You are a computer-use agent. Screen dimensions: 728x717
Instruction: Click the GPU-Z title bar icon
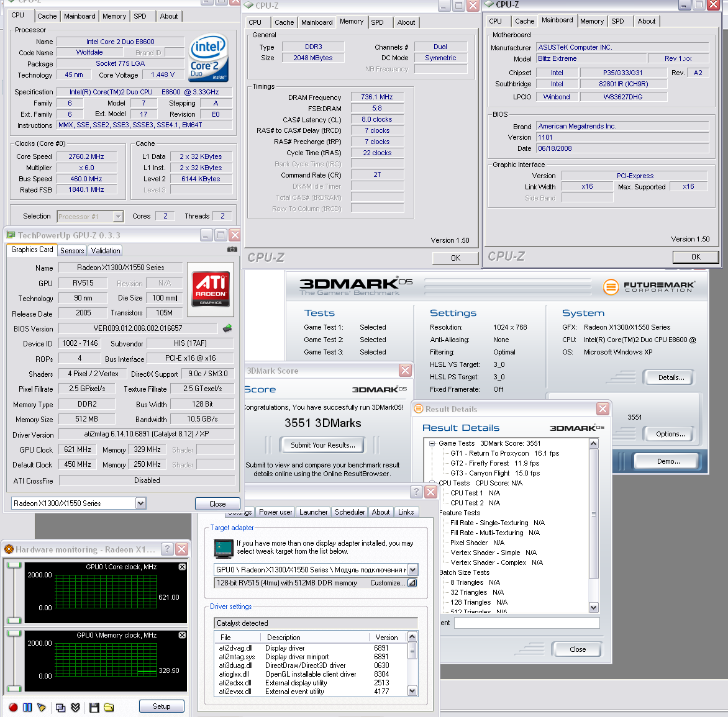11,235
